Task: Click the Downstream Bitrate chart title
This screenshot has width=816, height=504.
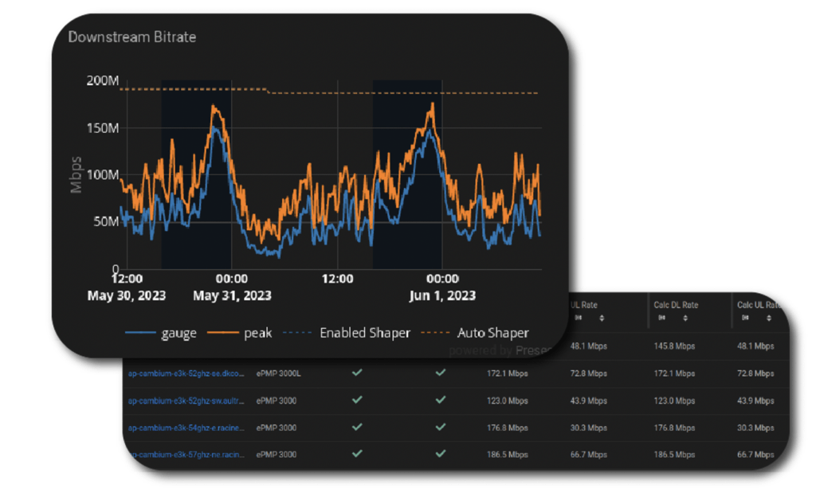Action: 132,37
